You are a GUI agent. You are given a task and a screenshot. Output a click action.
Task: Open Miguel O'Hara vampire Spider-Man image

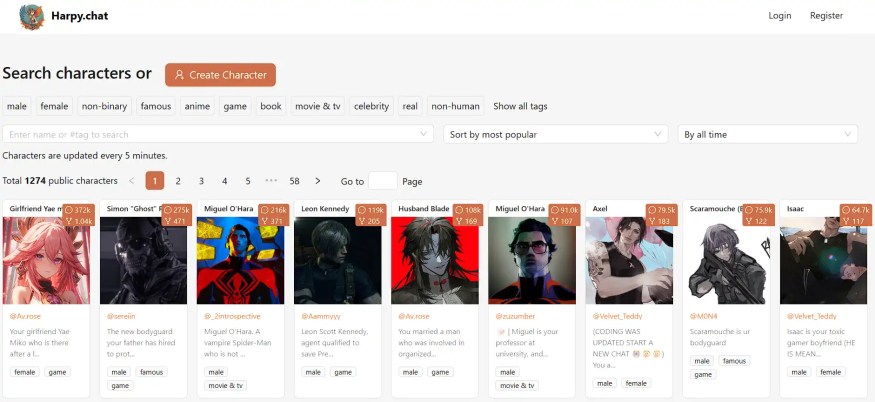point(241,260)
